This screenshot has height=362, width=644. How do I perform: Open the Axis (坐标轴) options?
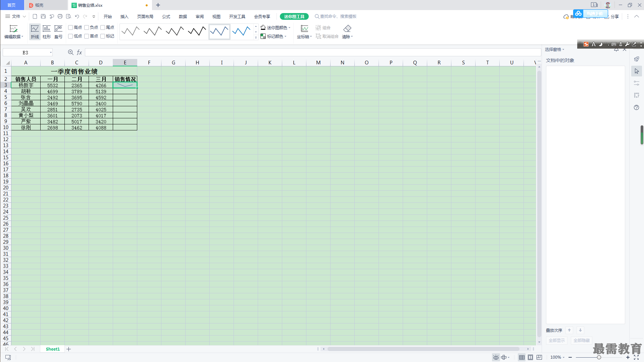[304, 32]
